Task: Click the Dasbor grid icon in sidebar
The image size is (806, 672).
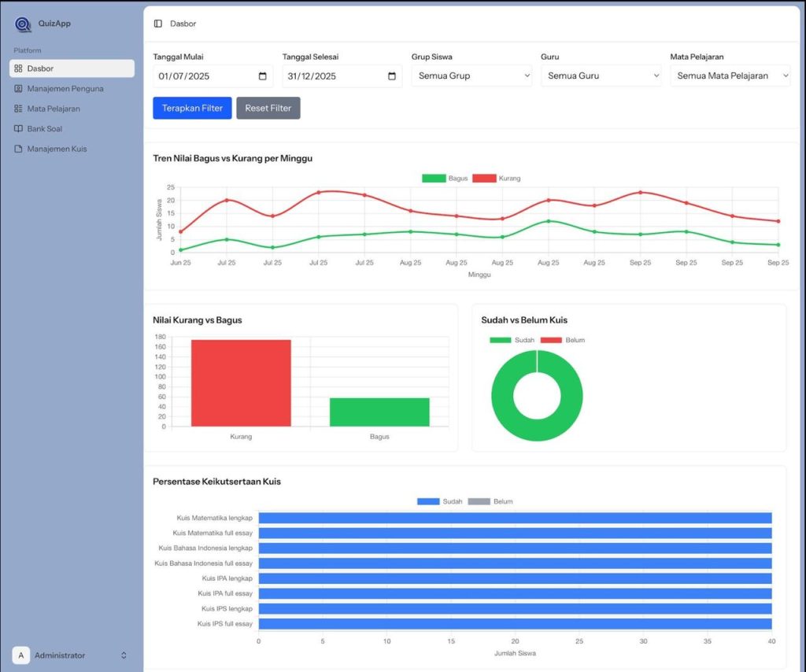Action: (x=19, y=68)
